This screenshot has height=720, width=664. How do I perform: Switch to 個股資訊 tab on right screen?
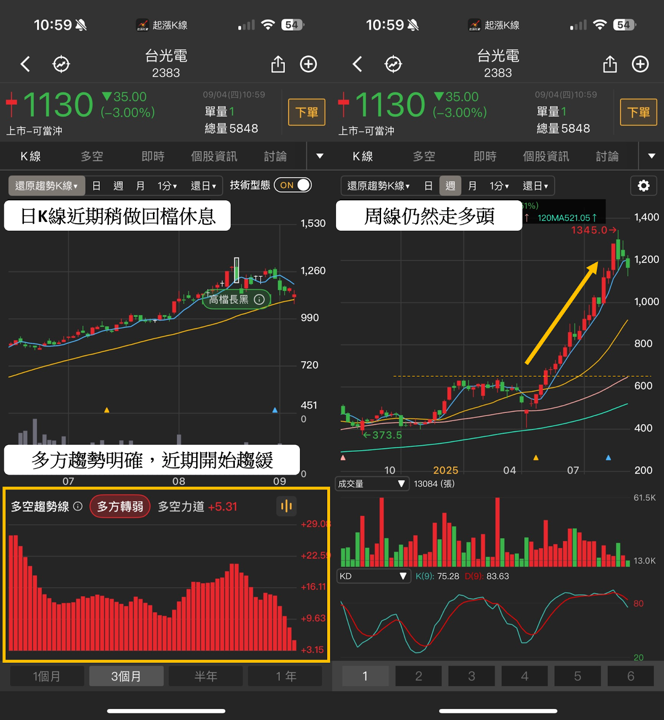pos(546,156)
